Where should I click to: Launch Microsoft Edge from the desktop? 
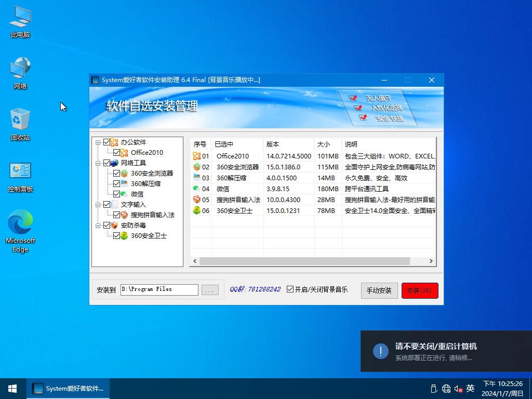[x=20, y=231]
